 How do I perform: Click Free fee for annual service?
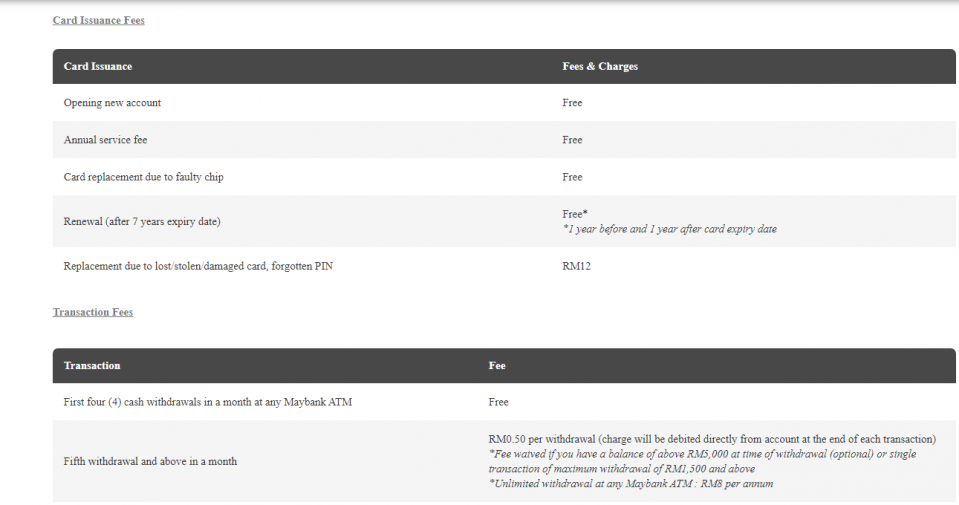(572, 140)
